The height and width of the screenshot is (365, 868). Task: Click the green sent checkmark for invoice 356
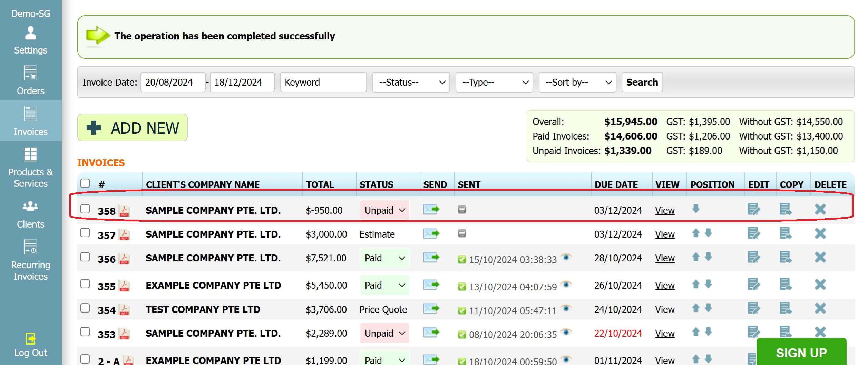click(462, 259)
